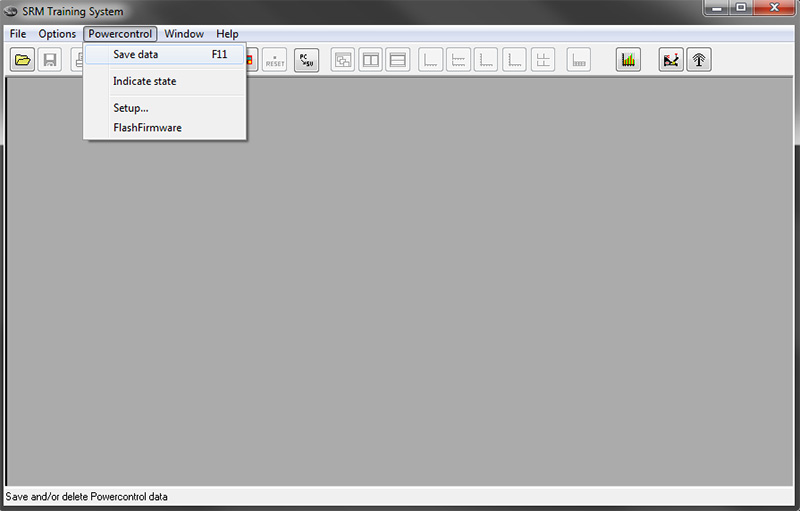This screenshot has height=511, width=800.
Task: Click the PC to SU transfer icon
Action: tap(306, 60)
